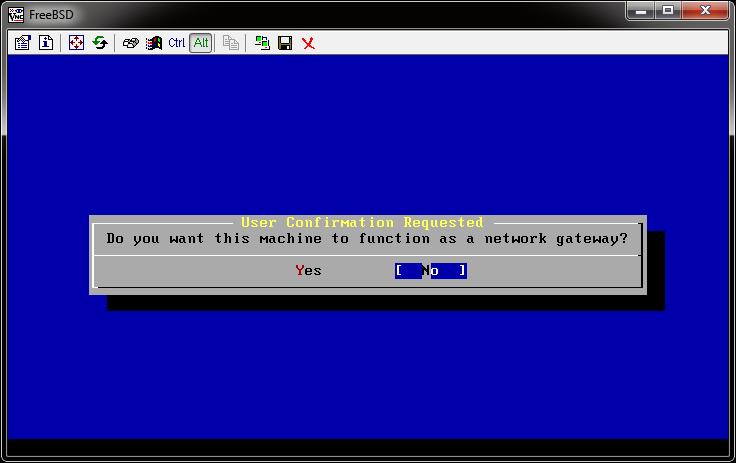Image resolution: width=736 pixels, height=463 pixels.
Task: Send Ctrl-Esc with the Windows flag icon
Action: (154, 43)
